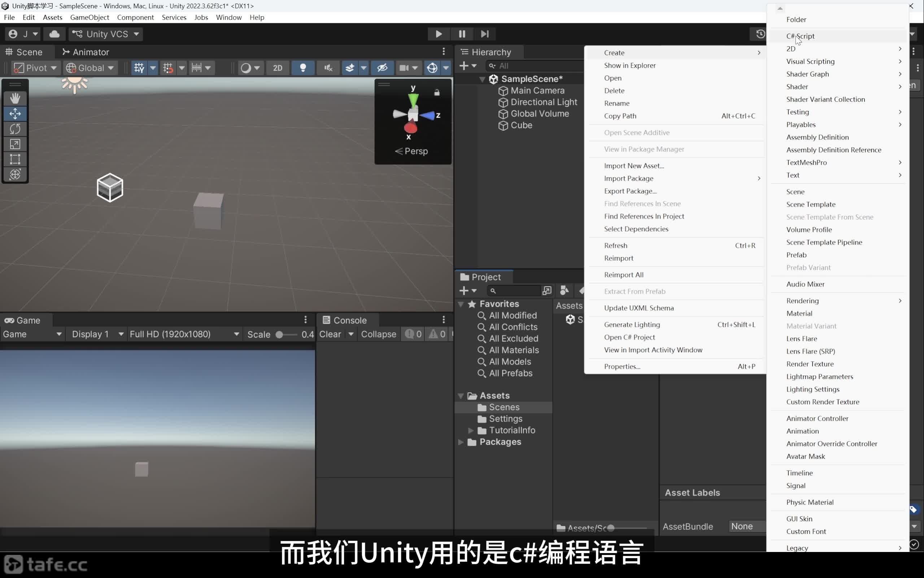Open the account J dropdown
This screenshot has height=578, width=924.
(x=23, y=34)
